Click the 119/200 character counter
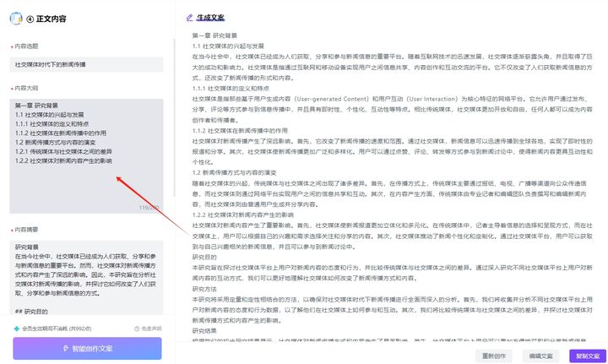 (149, 208)
